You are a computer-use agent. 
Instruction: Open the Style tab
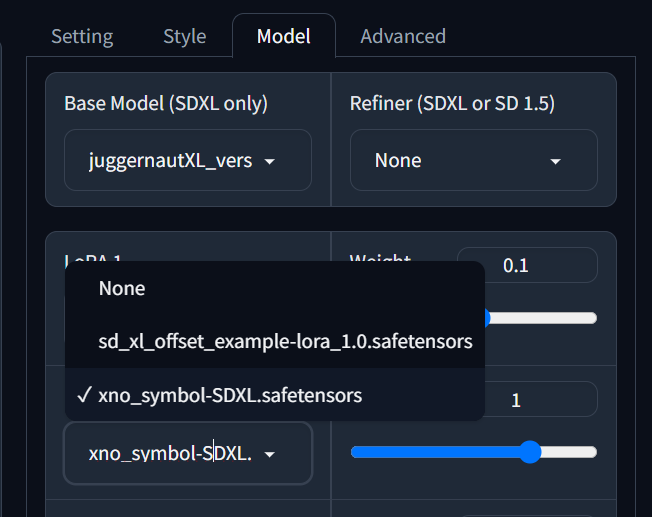pos(184,37)
